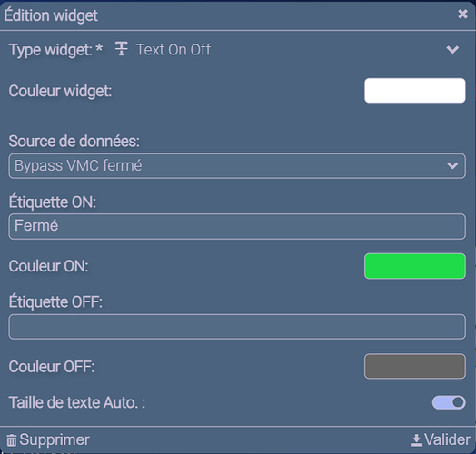476x454 pixels.
Task: Disable the Taille de texte Auto toggle
Action: (x=449, y=403)
